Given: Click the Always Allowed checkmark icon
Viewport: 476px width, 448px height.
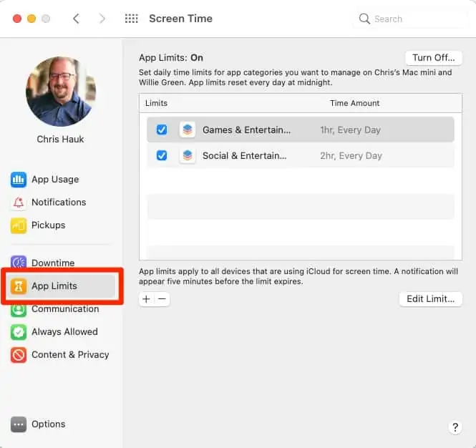Looking at the screenshot, I should coord(19,332).
